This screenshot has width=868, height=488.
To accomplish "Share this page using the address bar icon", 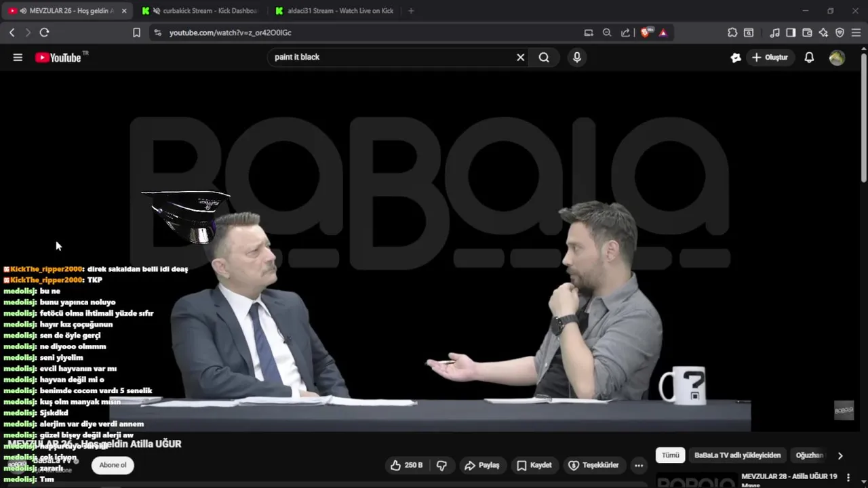I will coord(625,33).
